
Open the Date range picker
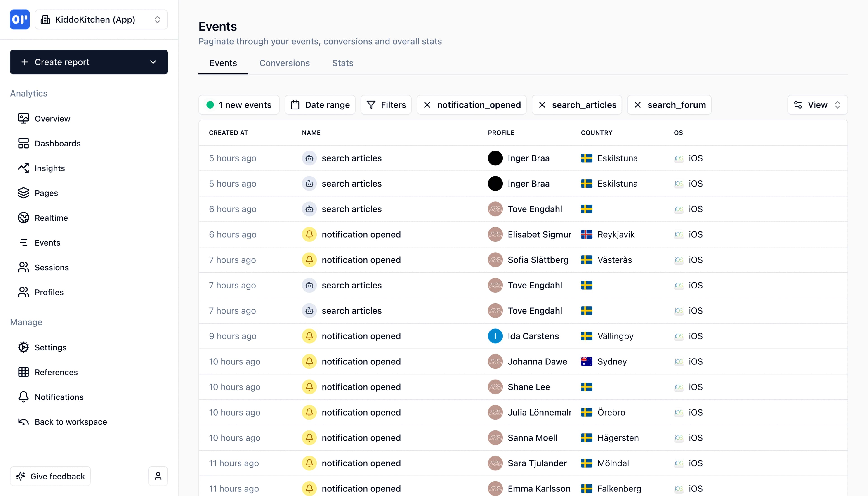(319, 105)
